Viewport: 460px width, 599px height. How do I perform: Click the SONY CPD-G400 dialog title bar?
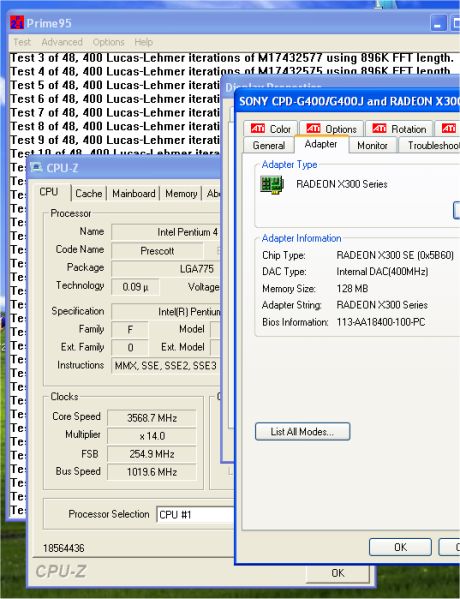pos(348,101)
